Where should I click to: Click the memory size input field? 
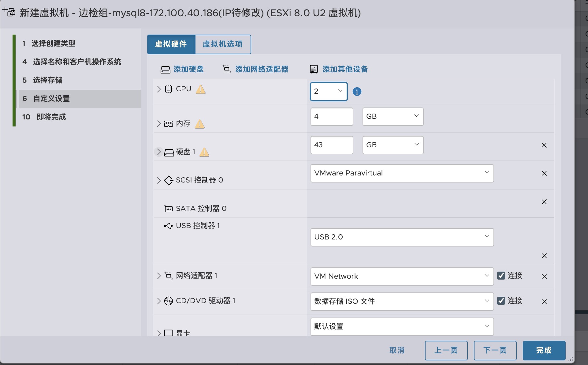pos(331,117)
